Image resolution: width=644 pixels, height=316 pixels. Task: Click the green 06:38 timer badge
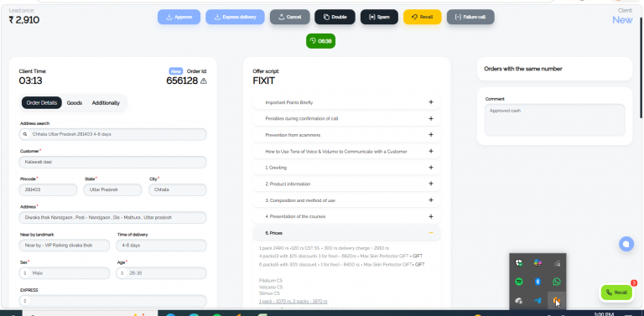[321, 41]
